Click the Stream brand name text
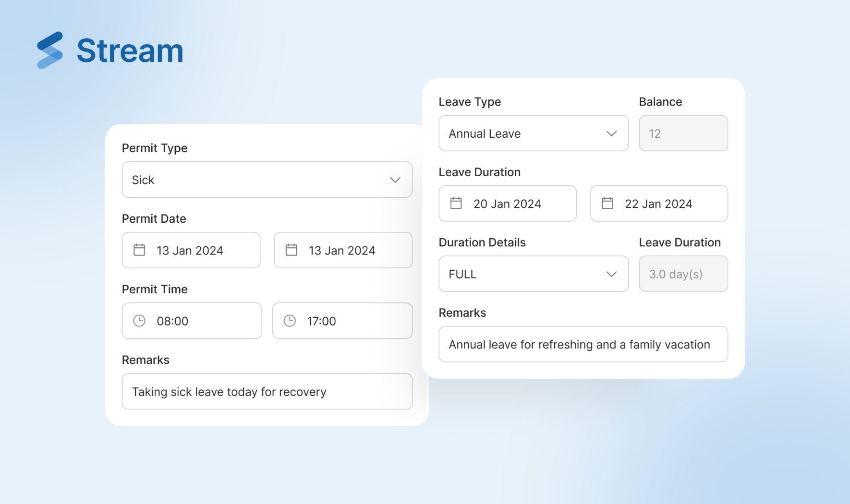 click(130, 51)
